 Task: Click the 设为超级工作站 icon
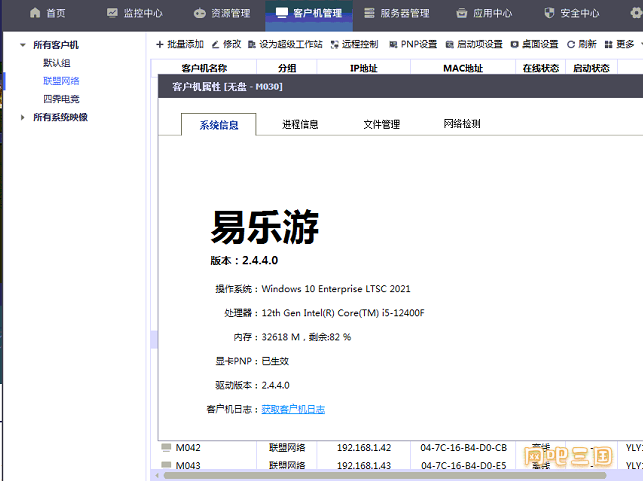[x=252, y=44]
